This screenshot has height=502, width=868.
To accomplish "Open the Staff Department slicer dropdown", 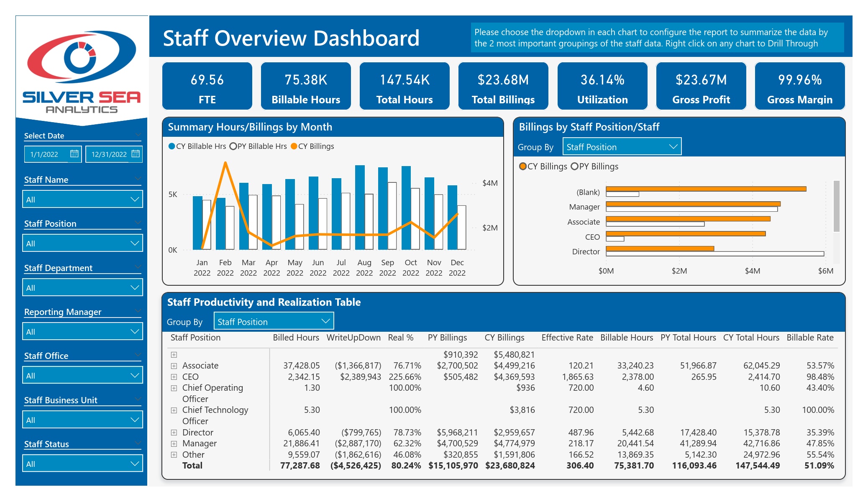I will coord(82,287).
